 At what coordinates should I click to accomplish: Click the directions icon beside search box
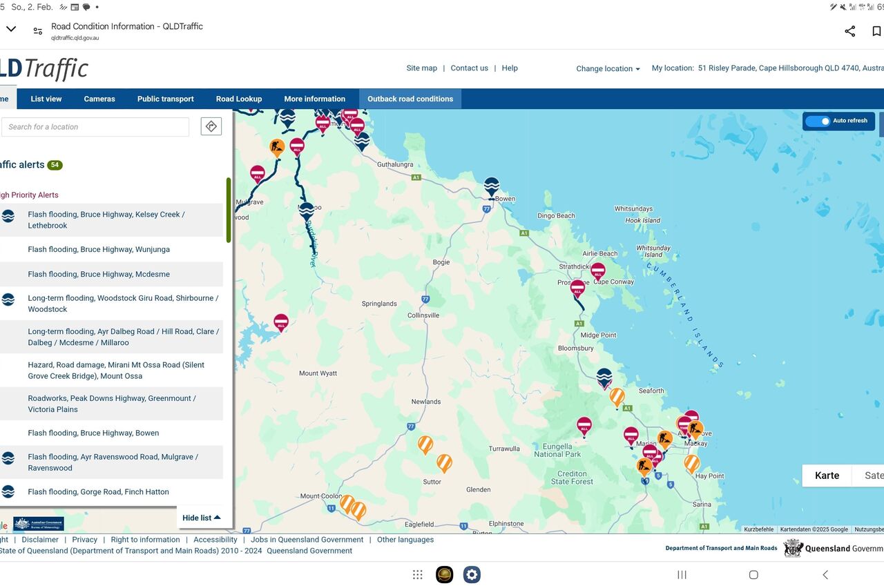tap(211, 126)
